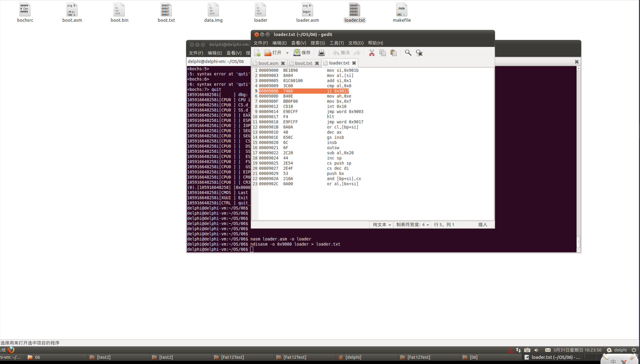This screenshot has width=640, height=364.
Task: Open the 搜索(S) menu in gedit
Action: coord(317,43)
